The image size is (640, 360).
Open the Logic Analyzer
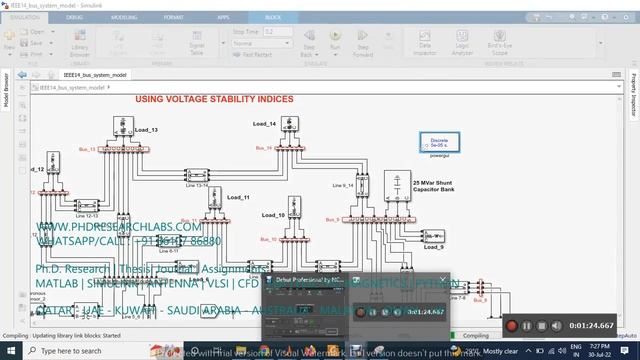(x=462, y=43)
